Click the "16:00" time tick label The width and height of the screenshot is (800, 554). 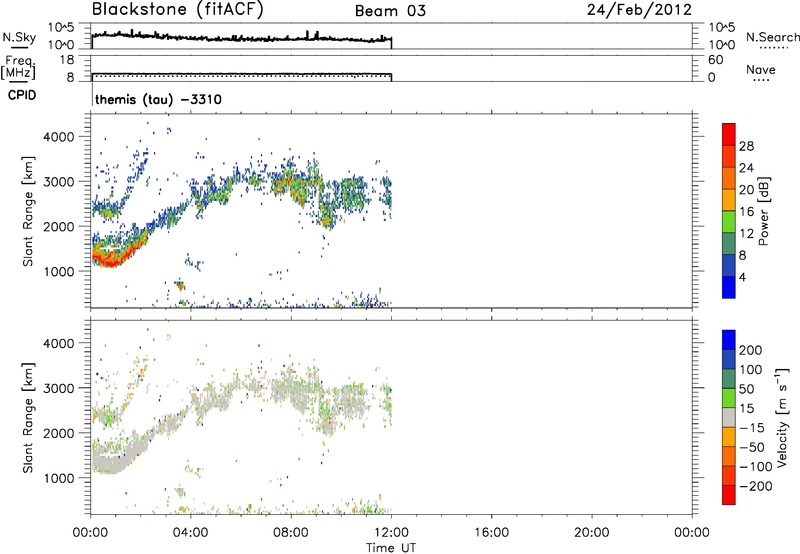[x=491, y=533]
